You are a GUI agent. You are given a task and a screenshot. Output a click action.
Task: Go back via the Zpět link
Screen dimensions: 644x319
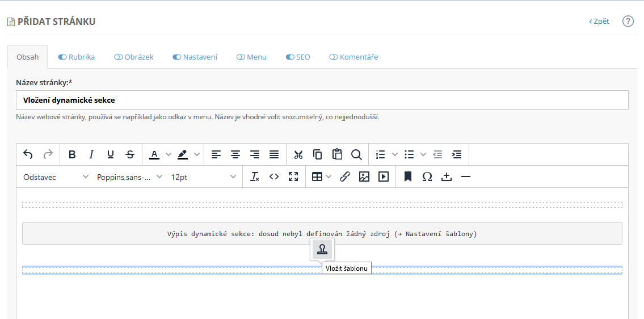[599, 22]
